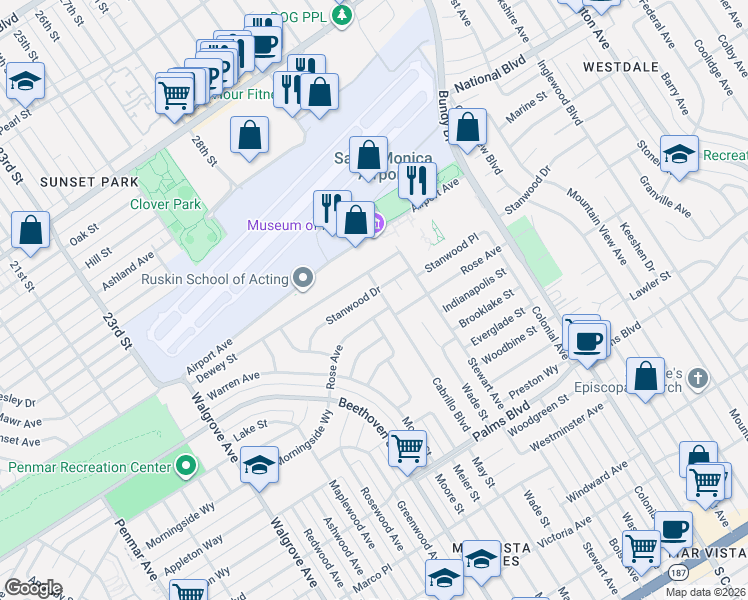The height and width of the screenshot is (600, 748).
Task: Open the shopping bag marker near 21st St
Action: [31, 231]
